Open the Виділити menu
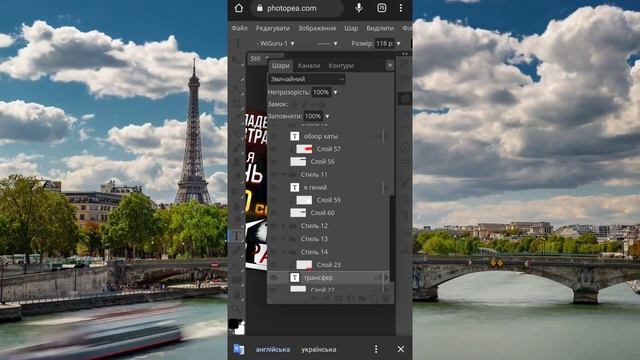Screen dimensions: 640x360 380,28
